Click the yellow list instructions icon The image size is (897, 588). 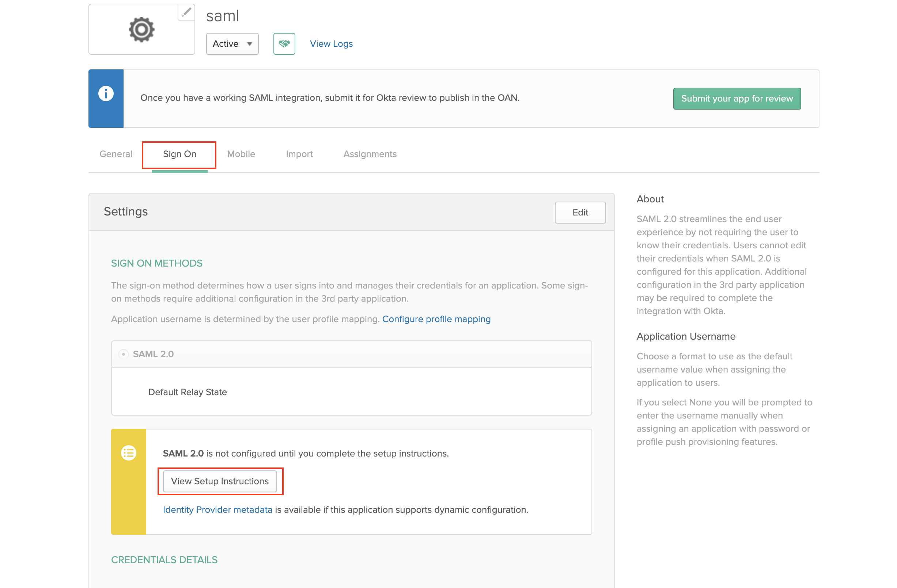coord(128,453)
